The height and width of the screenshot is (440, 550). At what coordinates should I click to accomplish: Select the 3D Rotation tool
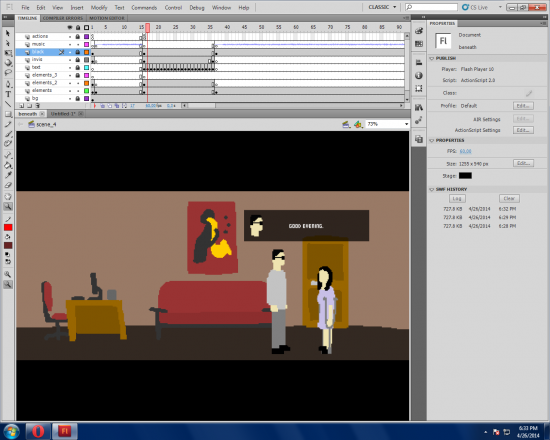click(8, 63)
